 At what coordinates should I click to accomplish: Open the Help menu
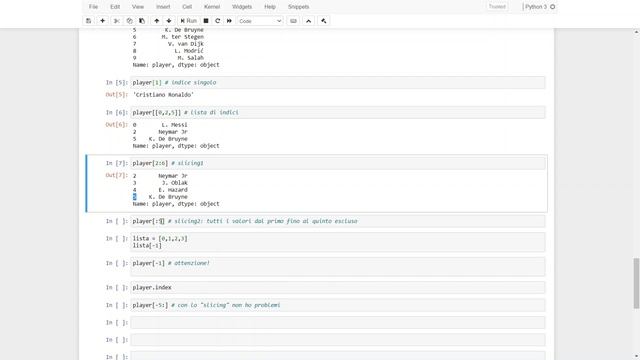(x=270, y=7)
